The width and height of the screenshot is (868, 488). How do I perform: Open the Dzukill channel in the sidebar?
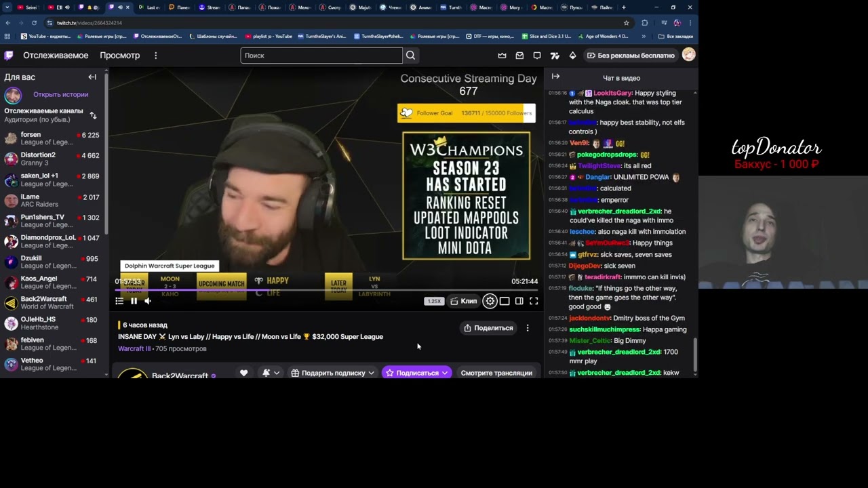[52, 262]
